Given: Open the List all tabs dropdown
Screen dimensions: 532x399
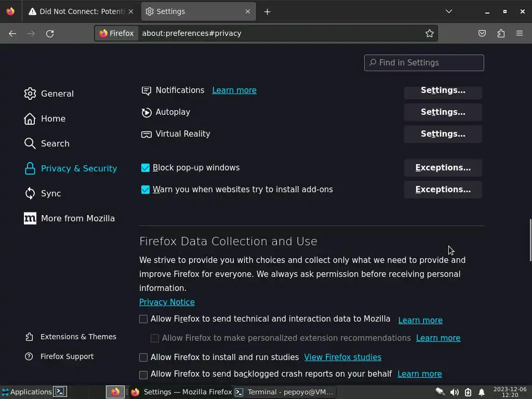Looking at the screenshot, I should 449,11.
